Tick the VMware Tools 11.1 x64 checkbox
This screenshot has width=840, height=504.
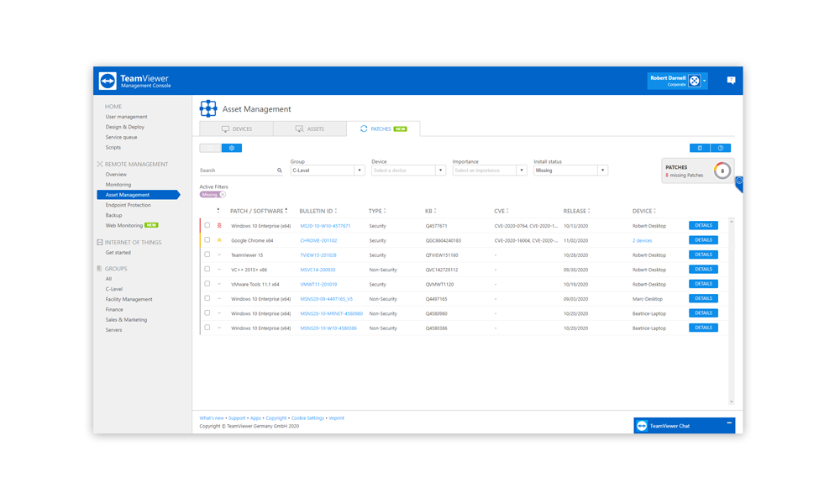[x=207, y=284]
